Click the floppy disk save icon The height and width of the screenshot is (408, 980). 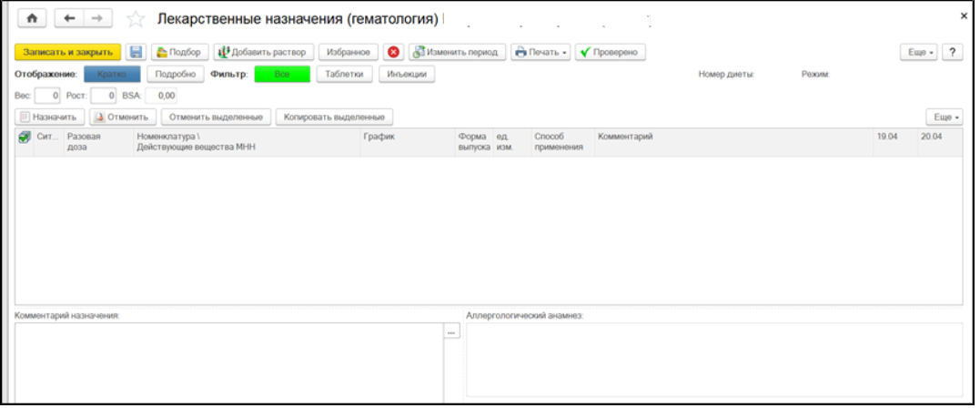pos(136,52)
